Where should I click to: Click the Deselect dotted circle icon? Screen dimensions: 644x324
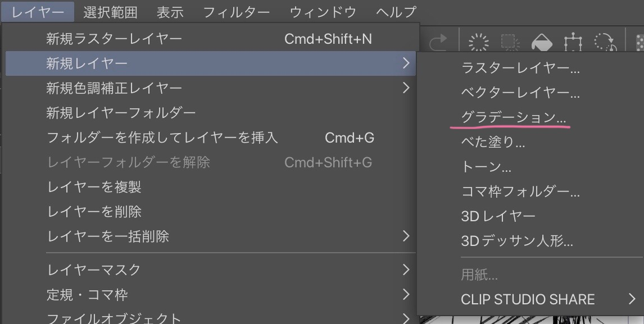605,43
